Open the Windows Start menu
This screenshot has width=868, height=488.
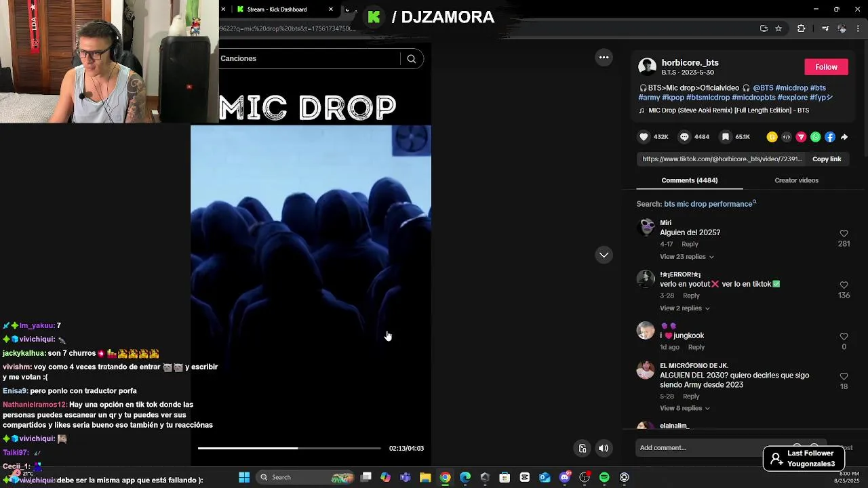pos(244,477)
